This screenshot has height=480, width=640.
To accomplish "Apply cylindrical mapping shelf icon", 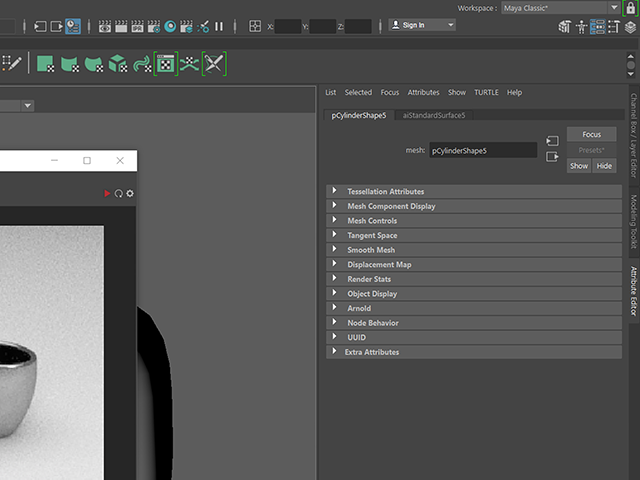I will tap(70, 64).
